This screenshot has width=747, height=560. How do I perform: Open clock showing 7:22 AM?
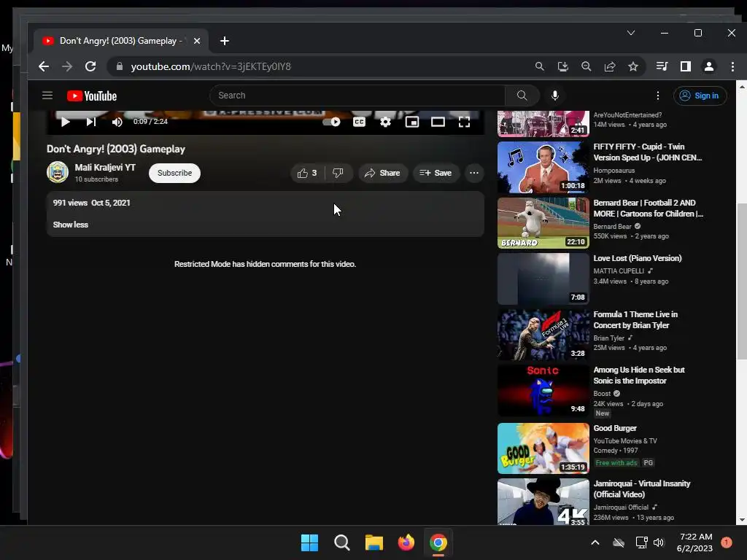[x=695, y=542]
